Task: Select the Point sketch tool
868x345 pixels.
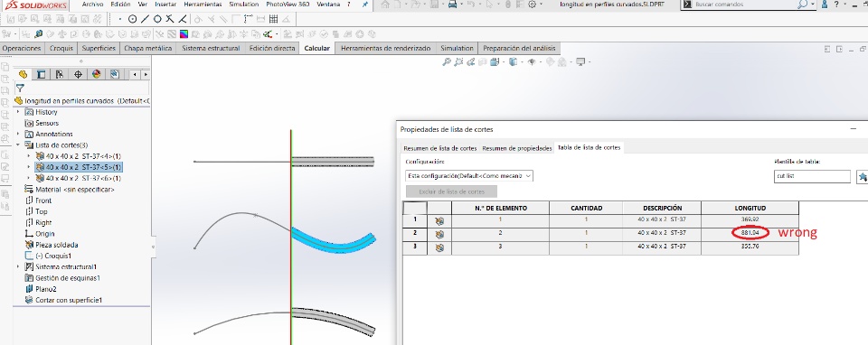Action: (120, 19)
